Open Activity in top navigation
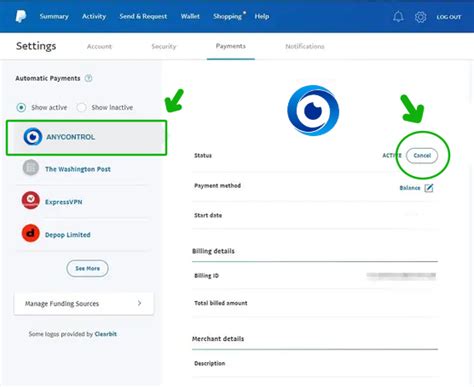 click(94, 16)
